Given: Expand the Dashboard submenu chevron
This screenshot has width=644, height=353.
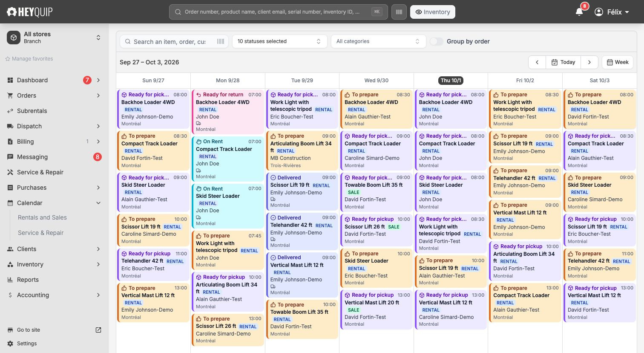Looking at the screenshot, I should point(98,80).
